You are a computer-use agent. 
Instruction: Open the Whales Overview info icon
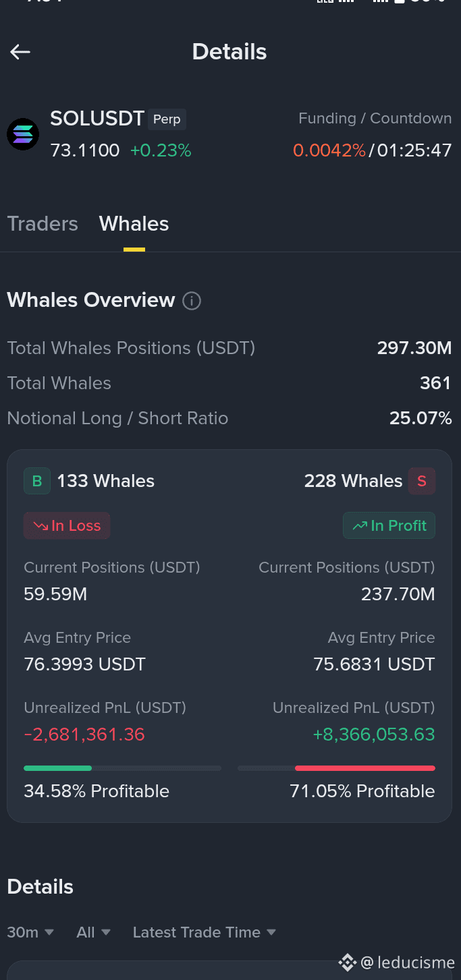(192, 301)
